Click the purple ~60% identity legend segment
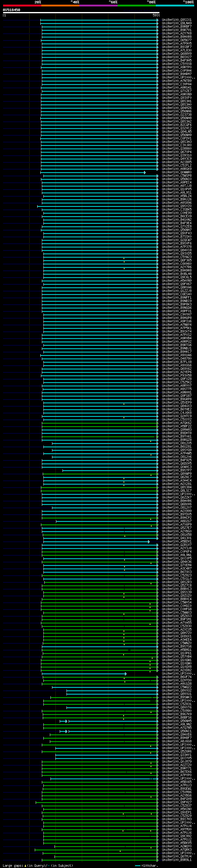Screen dimensions: 197x868 click(98, 6)
